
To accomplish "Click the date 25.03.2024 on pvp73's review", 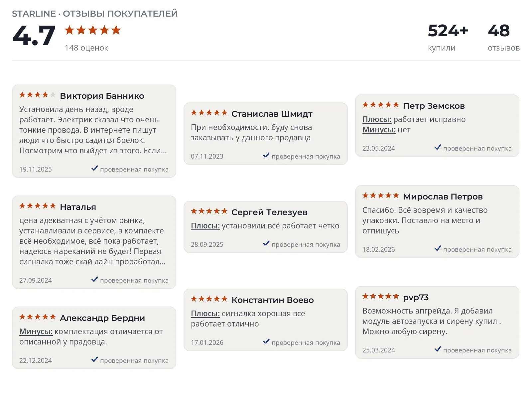I will (379, 350).
